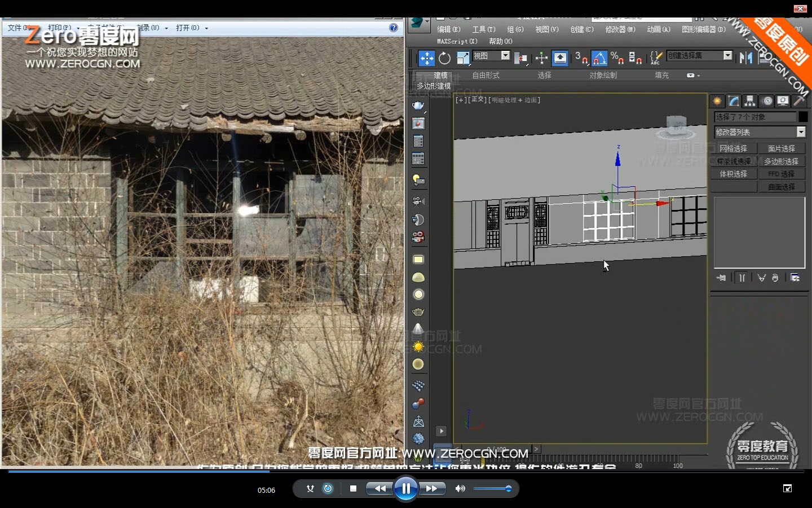The image size is (812, 508).
Task: Select the Rotate transform tool
Action: pos(445,58)
